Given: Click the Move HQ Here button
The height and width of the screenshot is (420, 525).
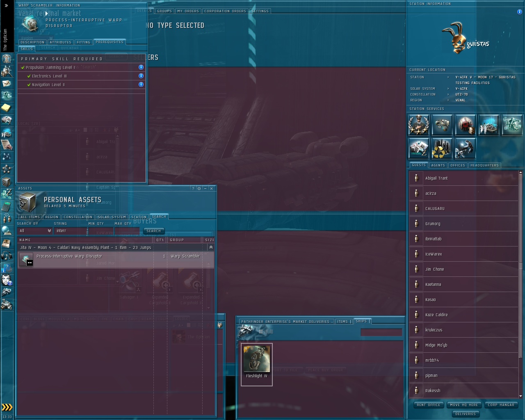Looking at the screenshot, I should pyautogui.click(x=464, y=405).
